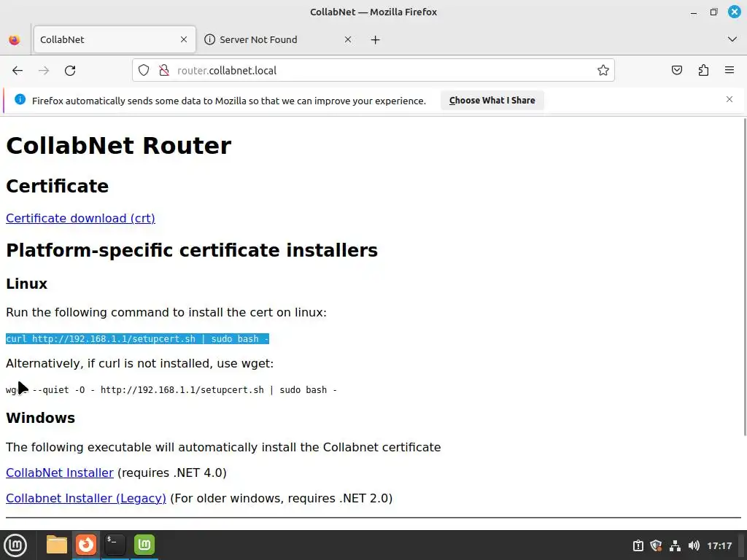Screen dimensions: 747x560
Task: Open the Extensions puzzle icon
Action: coord(703,71)
